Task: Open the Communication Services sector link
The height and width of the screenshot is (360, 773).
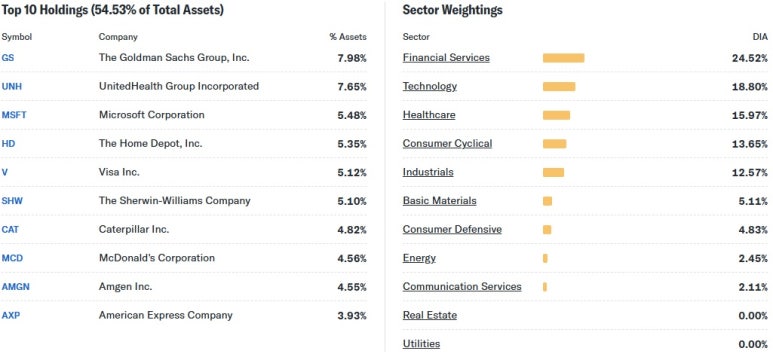Action: [x=462, y=287]
